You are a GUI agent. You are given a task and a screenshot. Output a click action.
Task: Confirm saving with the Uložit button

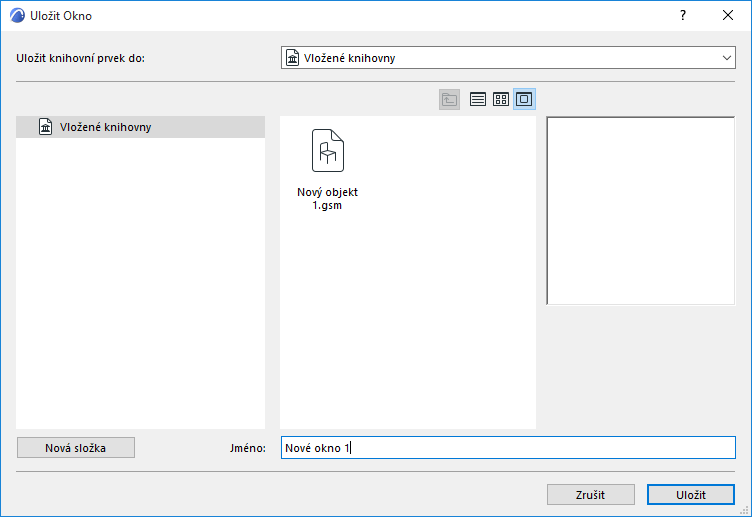pyautogui.click(x=691, y=494)
